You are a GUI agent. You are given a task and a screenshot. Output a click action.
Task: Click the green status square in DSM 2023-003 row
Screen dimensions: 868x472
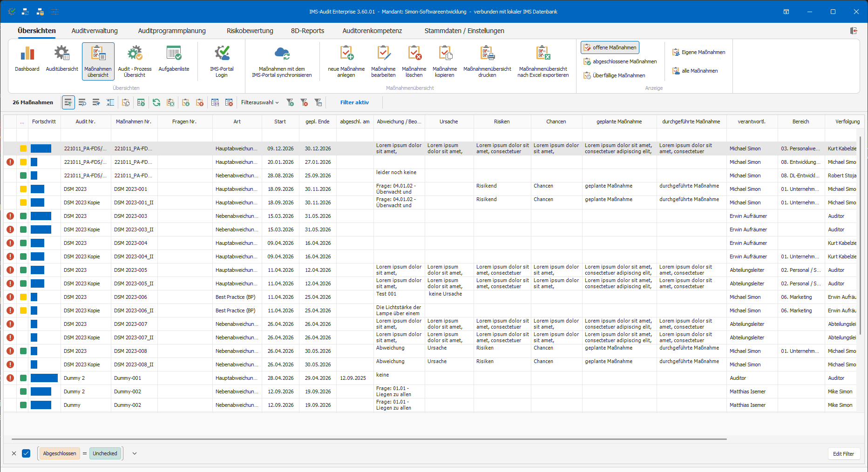click(23, 216)
